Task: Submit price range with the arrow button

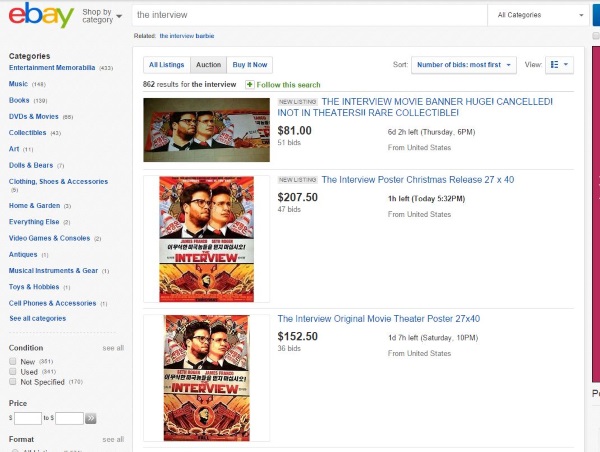Action: pos(91,417)
